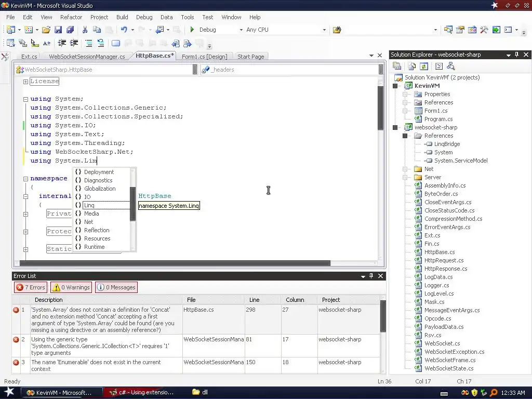This screenshot has width=532, height=399.
Task: Open the Any CPU platform dropdown
Action: 324,30
